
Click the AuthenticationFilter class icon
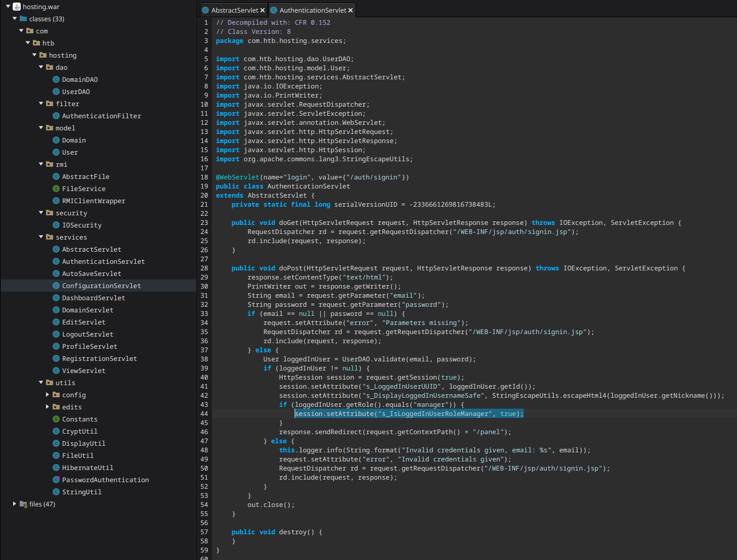pyautogui.click(x=56, y=116)
